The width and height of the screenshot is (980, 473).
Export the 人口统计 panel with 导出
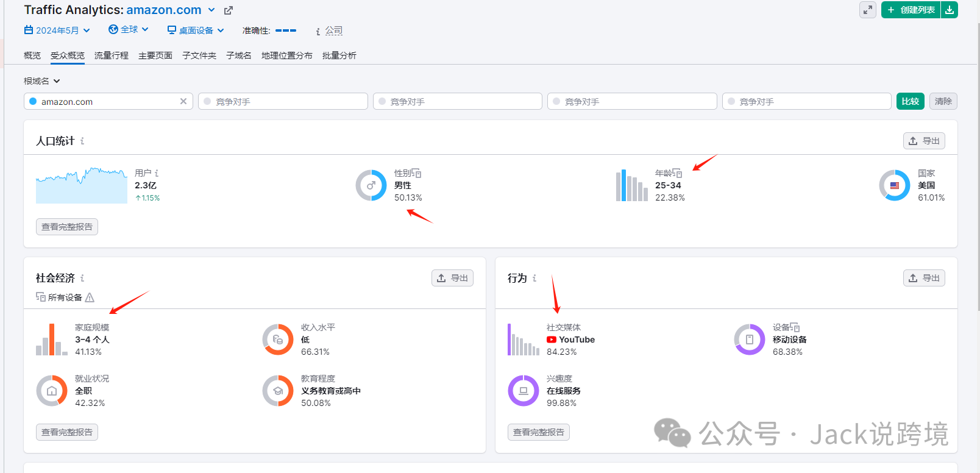(924, 141)
